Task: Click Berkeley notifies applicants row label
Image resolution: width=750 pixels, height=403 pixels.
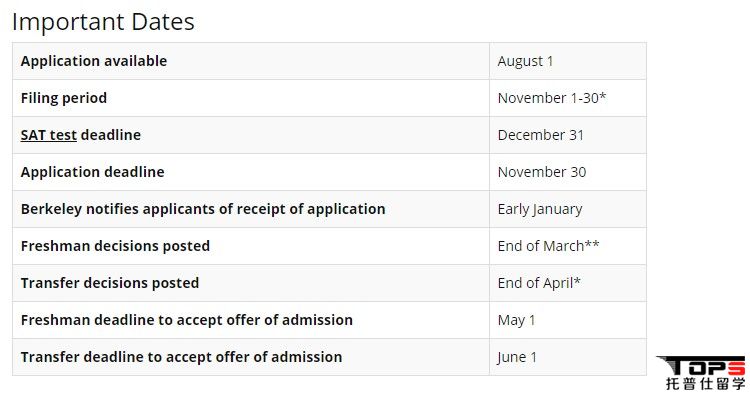Action: (203, 209)
